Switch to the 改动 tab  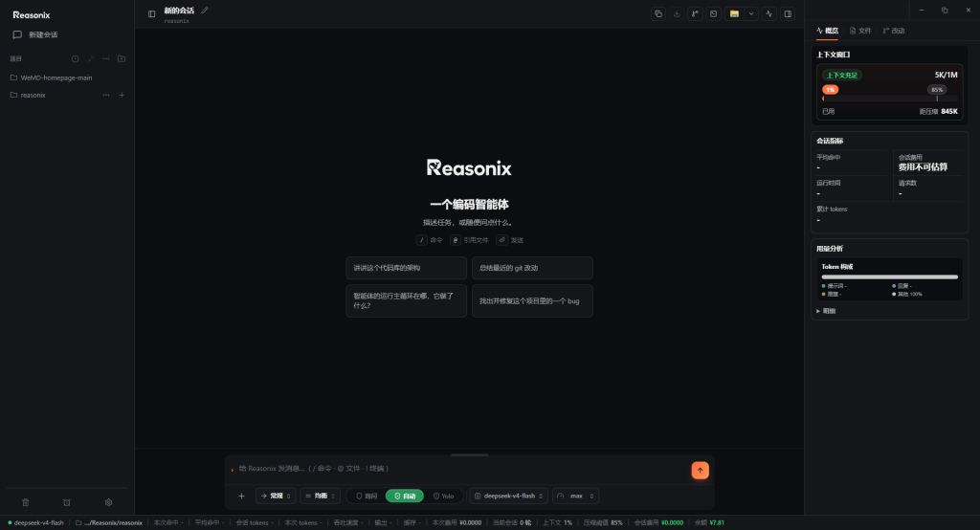pyautogui.click(x=894, y=31)
